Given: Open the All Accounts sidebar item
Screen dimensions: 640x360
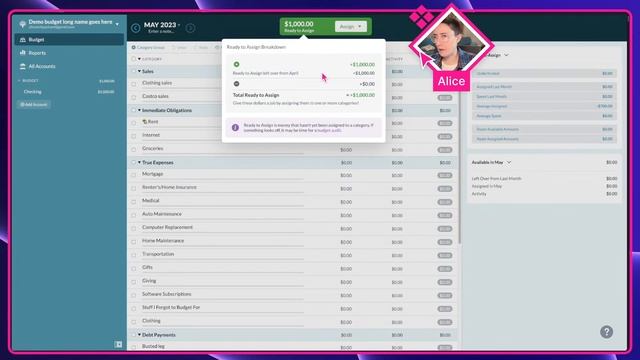Looking at the screenshot, I should click(69, 66).
